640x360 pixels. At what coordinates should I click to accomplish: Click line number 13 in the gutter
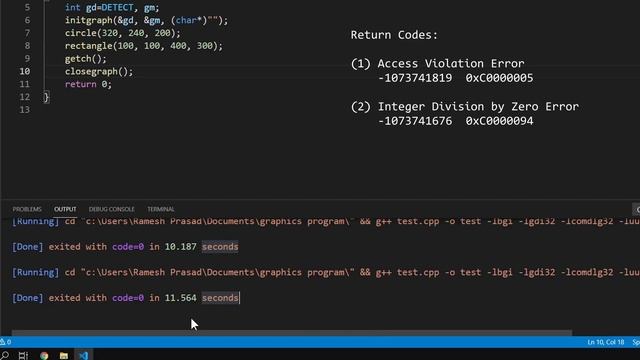(24, 110)
